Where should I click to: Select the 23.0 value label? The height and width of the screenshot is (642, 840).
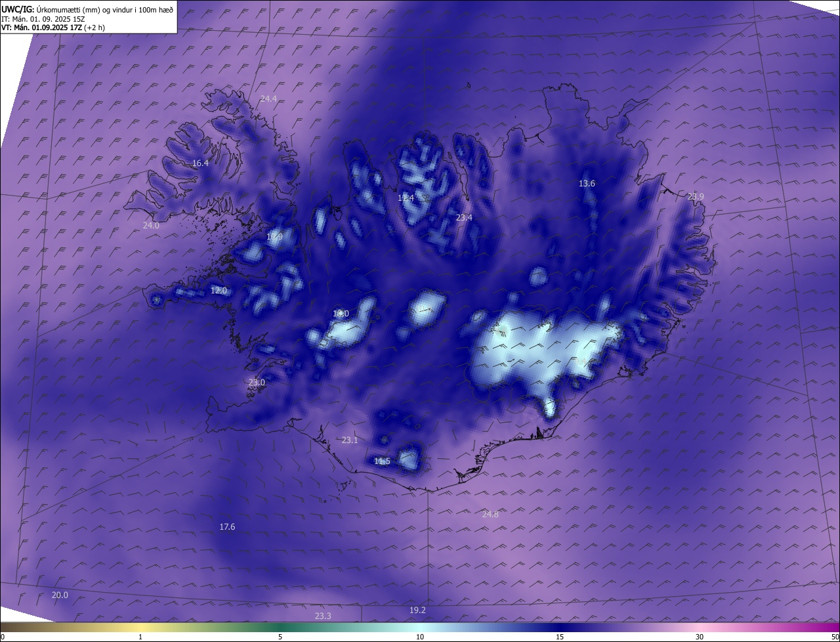257,383
